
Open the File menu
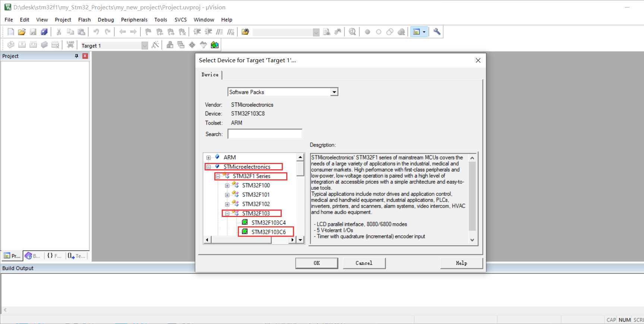pyautogui.click(x=9, y=20)
